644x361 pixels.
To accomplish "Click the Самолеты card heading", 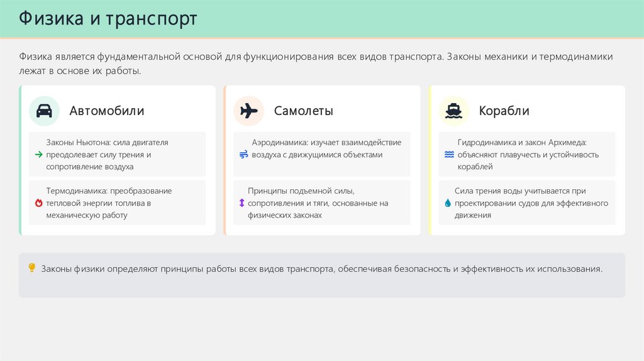I will pos(304,111).
